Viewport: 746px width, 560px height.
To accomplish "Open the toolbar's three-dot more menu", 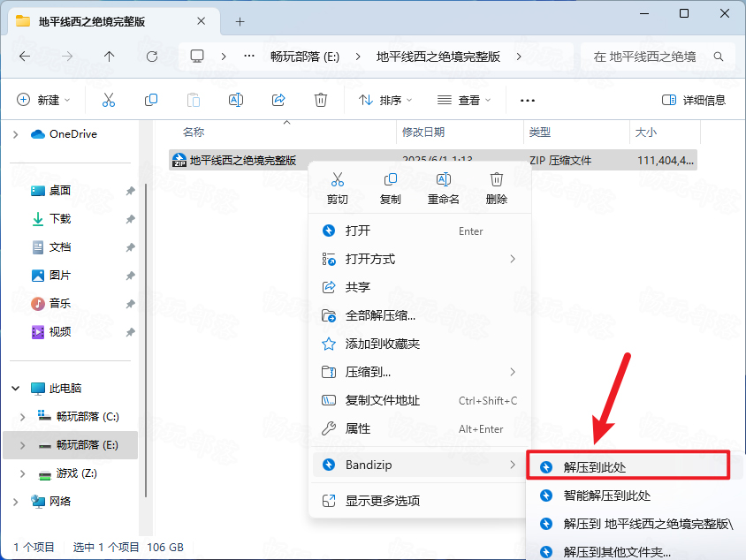I will tap(527, 101).
